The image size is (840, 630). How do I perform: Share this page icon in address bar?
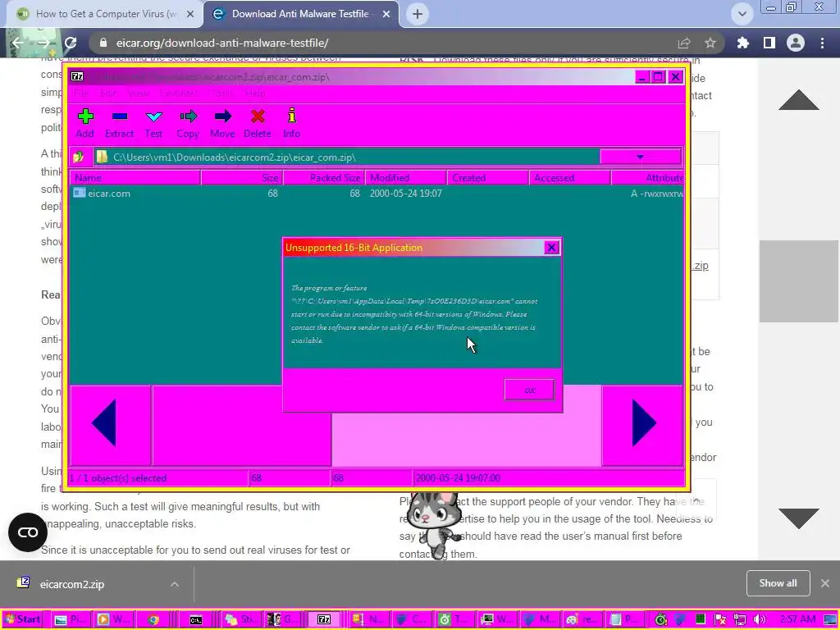coord(683,43)
